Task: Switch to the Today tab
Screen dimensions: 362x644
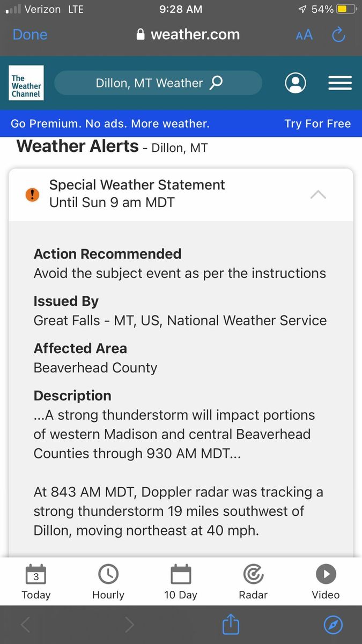Action: [x=36, y=581]
